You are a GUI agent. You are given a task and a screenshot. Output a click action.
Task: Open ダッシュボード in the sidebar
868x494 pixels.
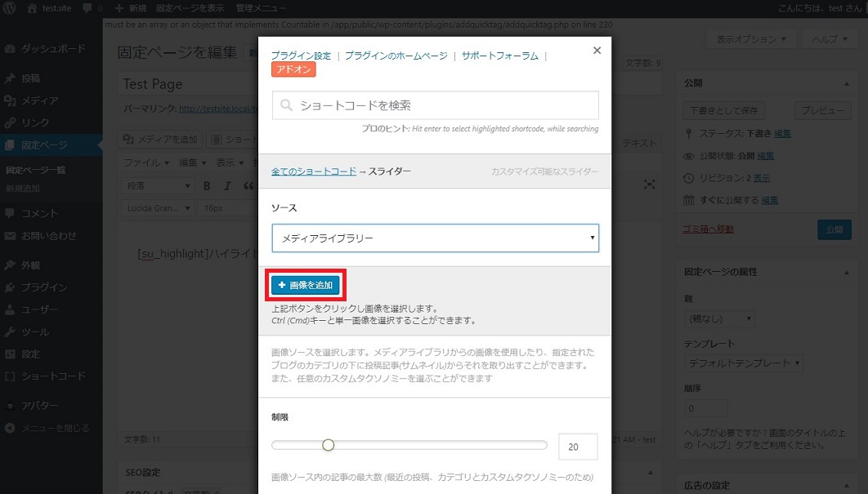pyautogui.click(x=52, y=49)
